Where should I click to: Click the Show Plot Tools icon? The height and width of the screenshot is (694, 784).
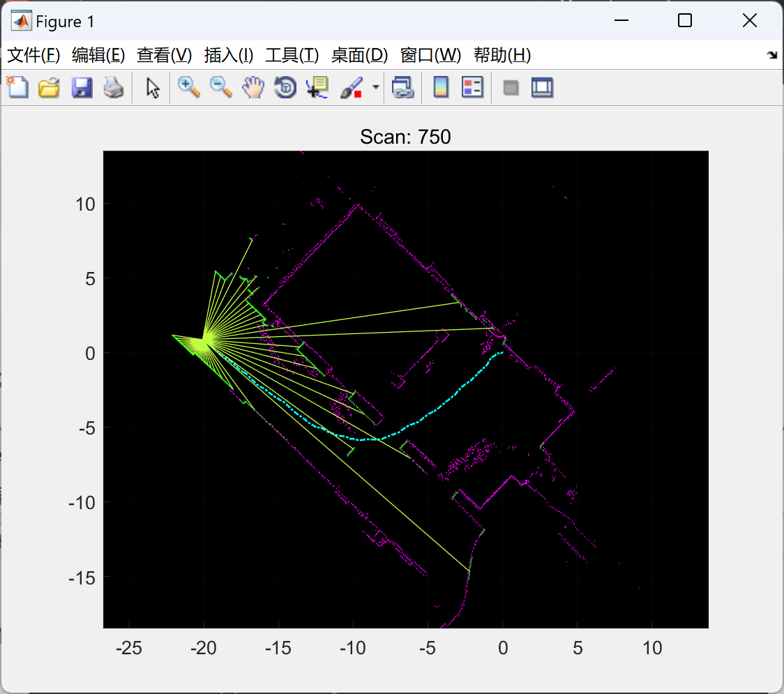(x=542, y=88)
